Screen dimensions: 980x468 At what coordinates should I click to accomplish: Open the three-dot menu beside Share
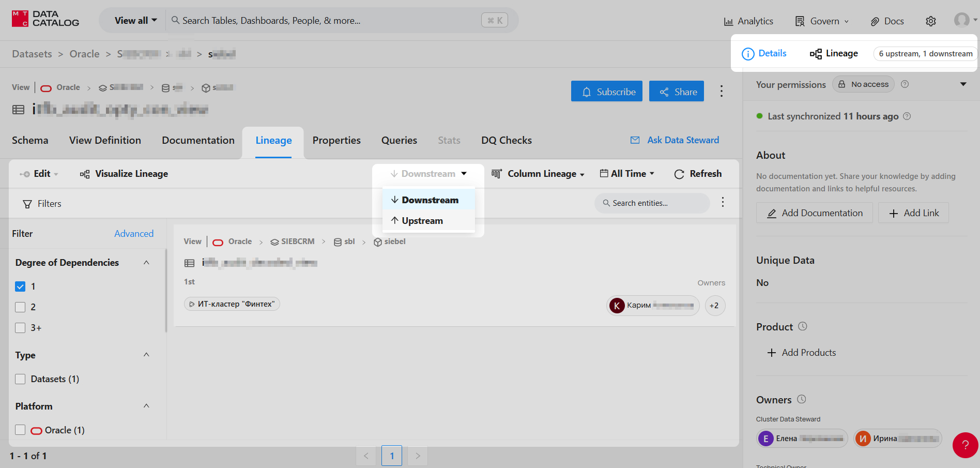click(x=722, y=92)
